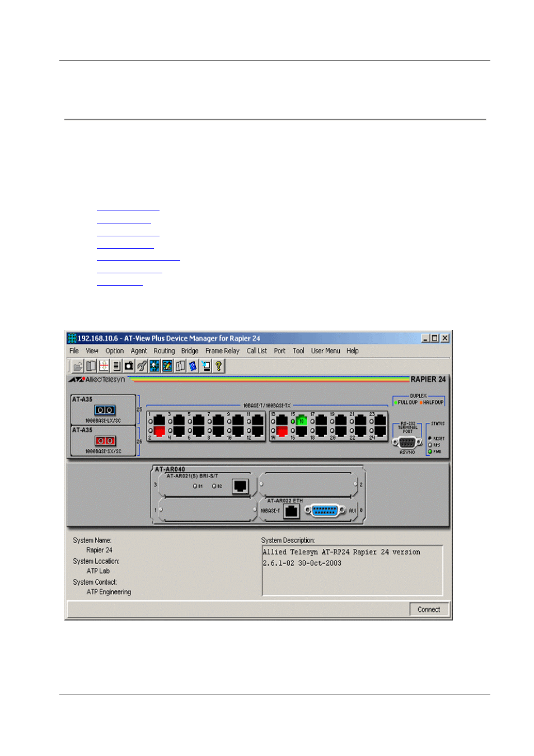Viewport: 534px width, 756px height.
Task: Click the 'ATP Engineering' contact text
Action: coord(109,592)
